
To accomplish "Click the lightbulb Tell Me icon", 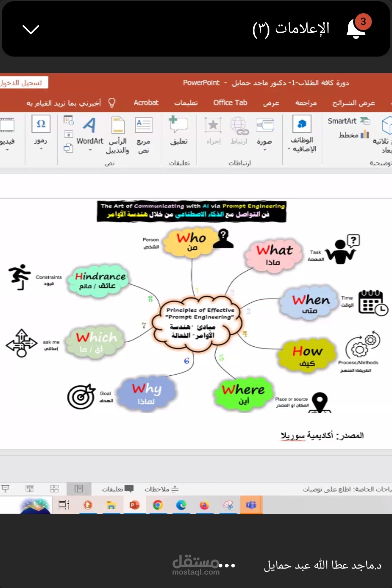I will [x=112, y=102].
